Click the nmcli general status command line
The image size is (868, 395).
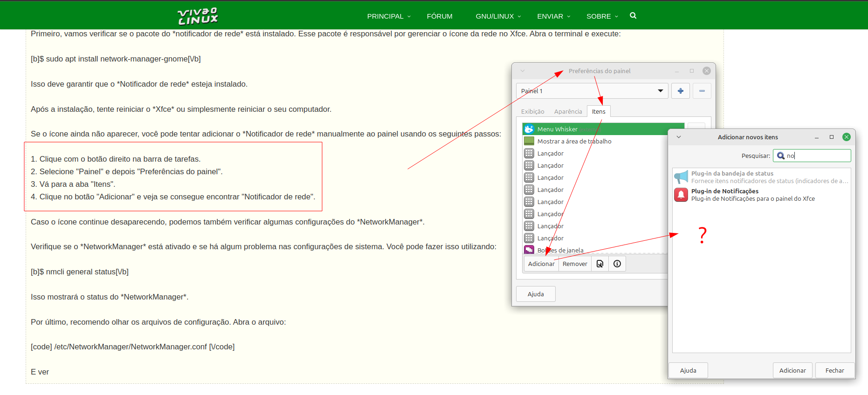click(80, 272)
